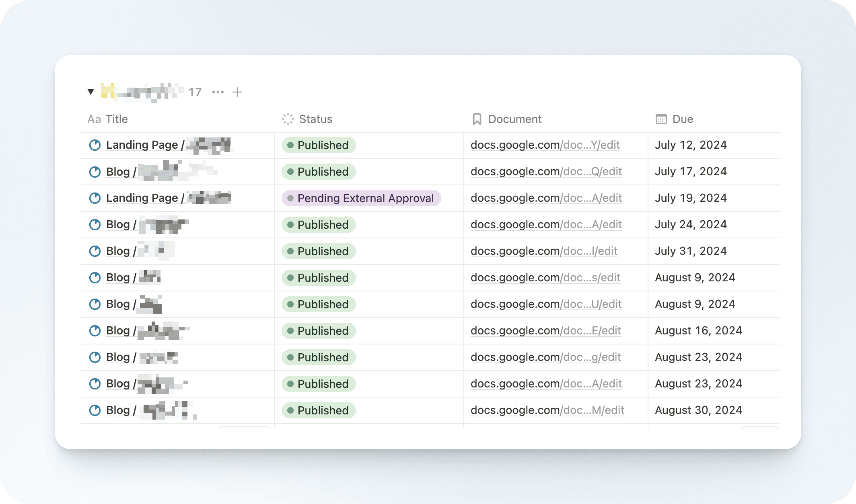Open Title column header menu

pyautogui.click(x=117, y=119)
